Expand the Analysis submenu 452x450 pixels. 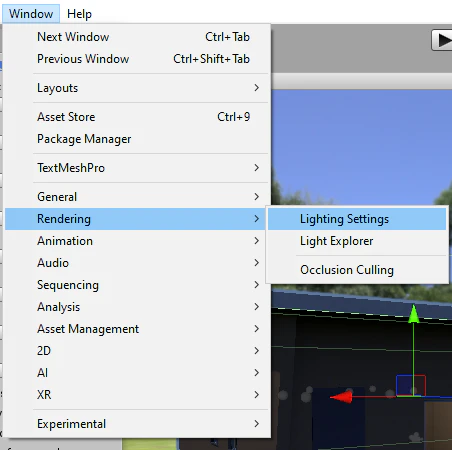[x=137, y=307]
